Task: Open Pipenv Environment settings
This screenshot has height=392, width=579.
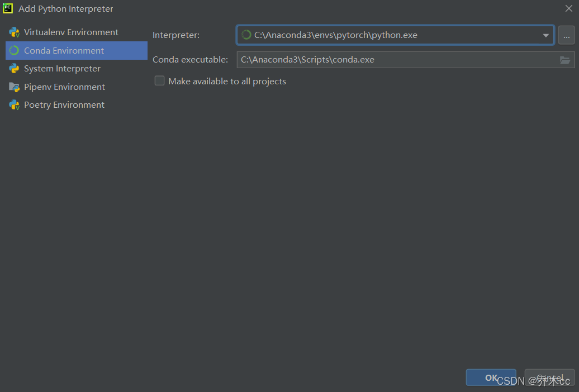Action: coord(77,87)
